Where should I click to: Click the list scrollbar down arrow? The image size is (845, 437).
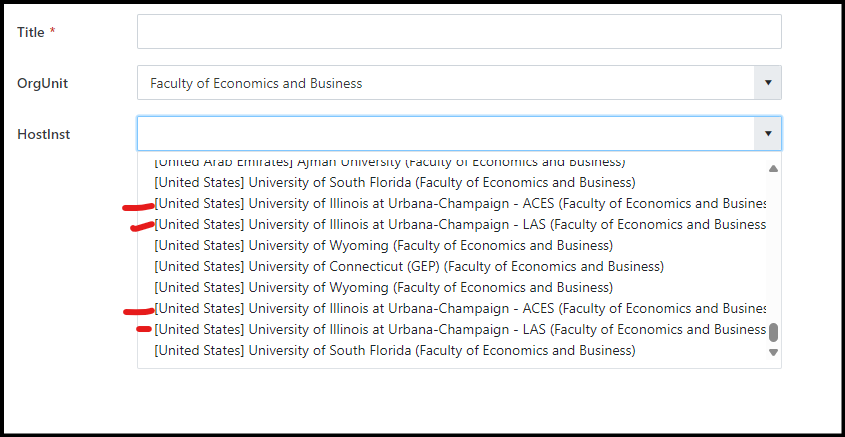[773, 352]
